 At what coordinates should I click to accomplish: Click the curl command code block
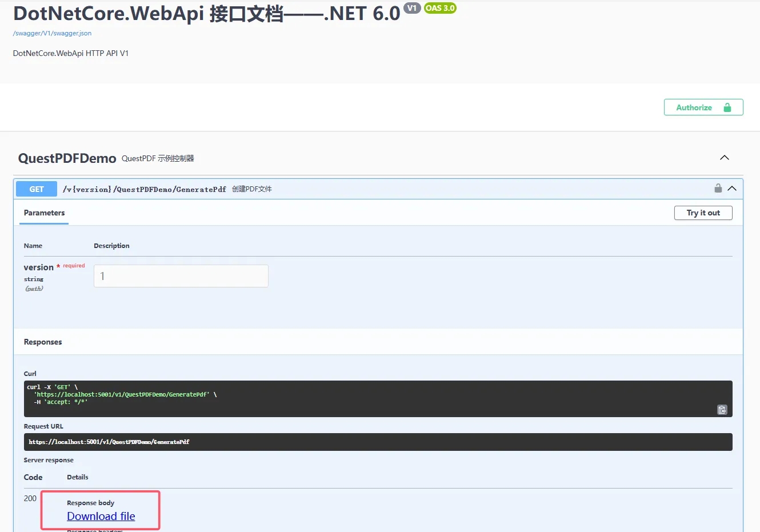[x=378, y=399]
